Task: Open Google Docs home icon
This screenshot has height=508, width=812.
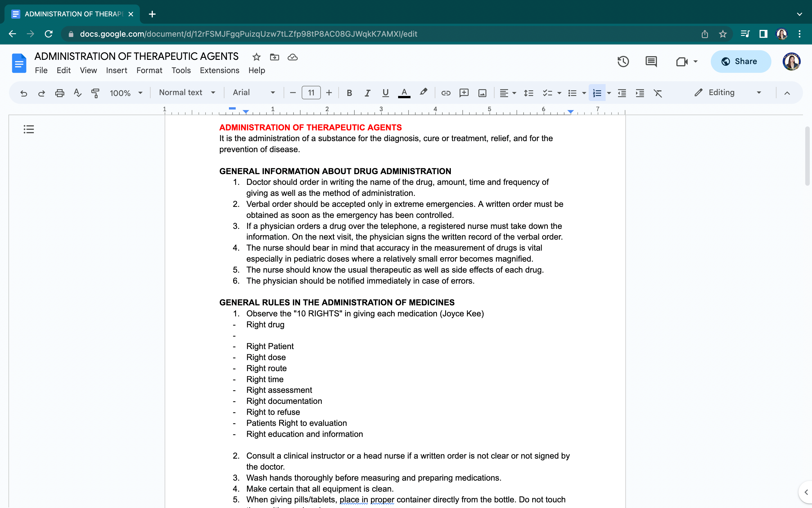Action: tap(19, 63)
